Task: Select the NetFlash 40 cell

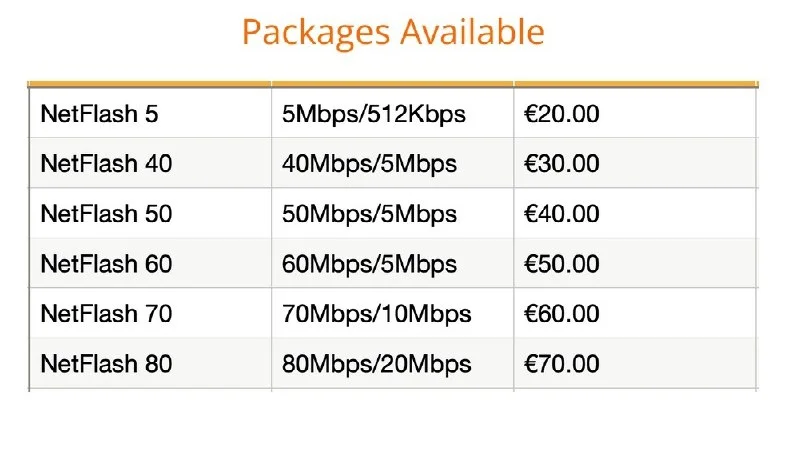Action: pyautogui.click(x=106, y=164)
